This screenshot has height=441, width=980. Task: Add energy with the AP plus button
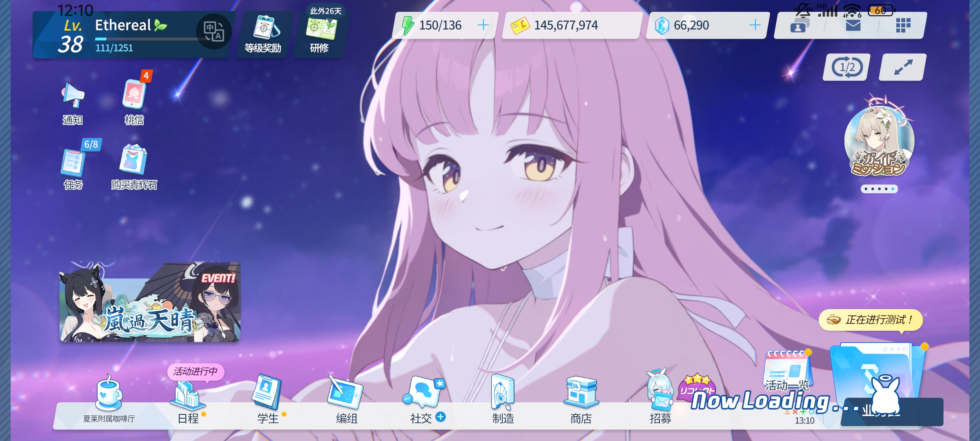483,25
